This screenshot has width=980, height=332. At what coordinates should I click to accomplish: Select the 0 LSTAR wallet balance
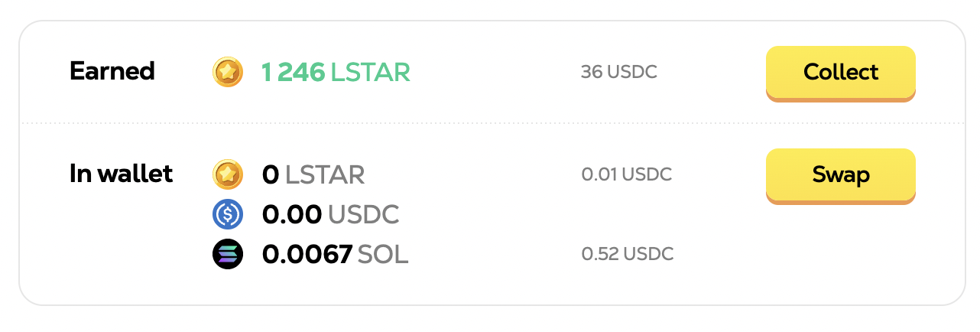pyautogui.click(x=313, y=175)
